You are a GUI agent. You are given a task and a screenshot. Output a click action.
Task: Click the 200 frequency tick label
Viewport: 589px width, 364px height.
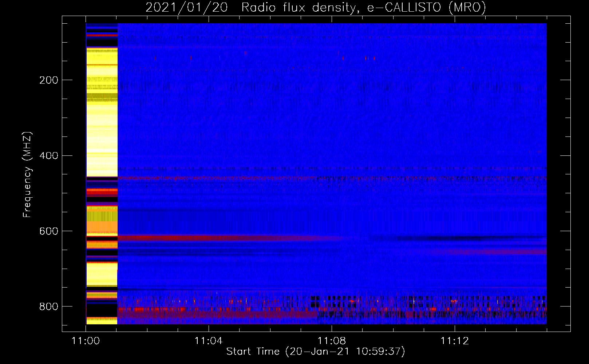click(x=49, y=80)
